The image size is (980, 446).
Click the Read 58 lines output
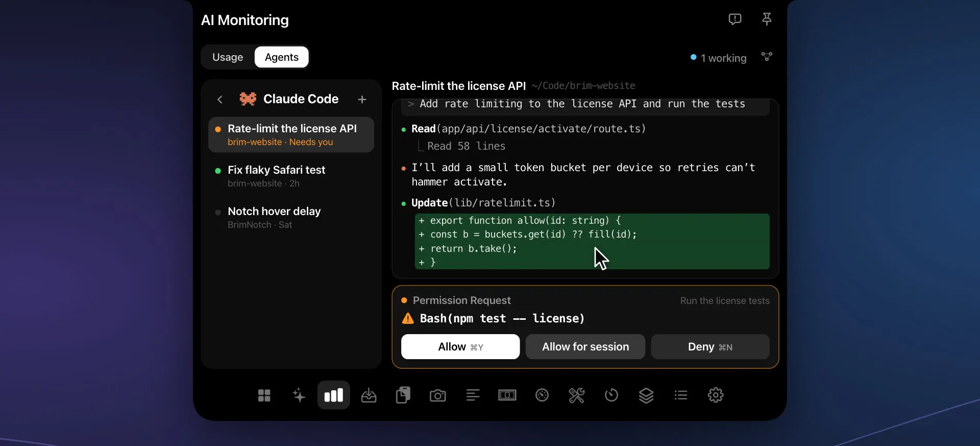point(466,146)
